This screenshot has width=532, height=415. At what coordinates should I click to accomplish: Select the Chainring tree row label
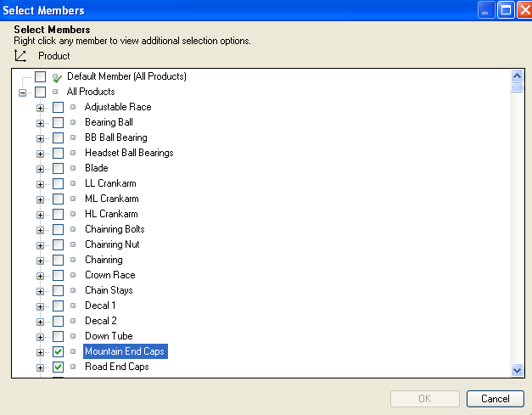(104, 260)
